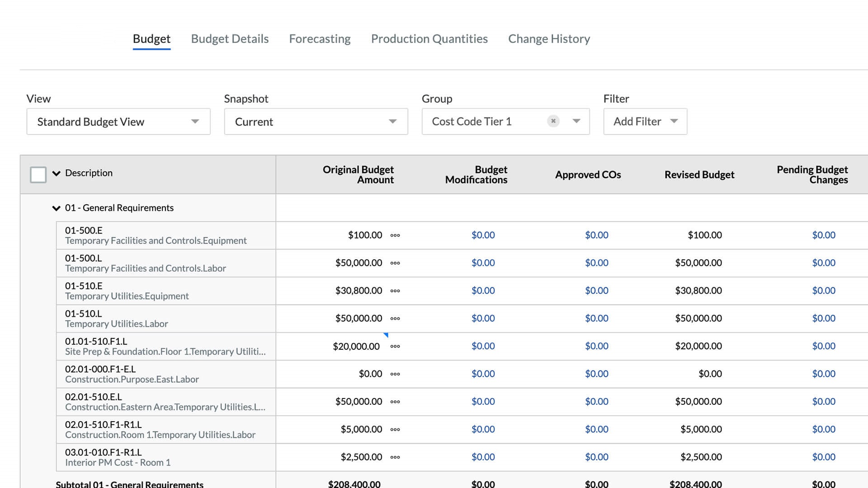
Task: Collapse the 01 - General Requirements group
Action: point(56,208)
